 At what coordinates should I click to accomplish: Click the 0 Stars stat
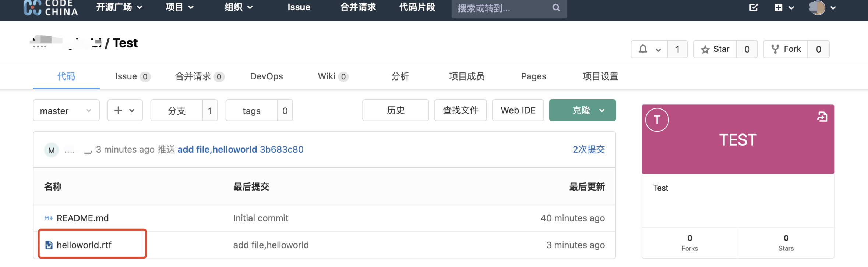coord(786,243)
